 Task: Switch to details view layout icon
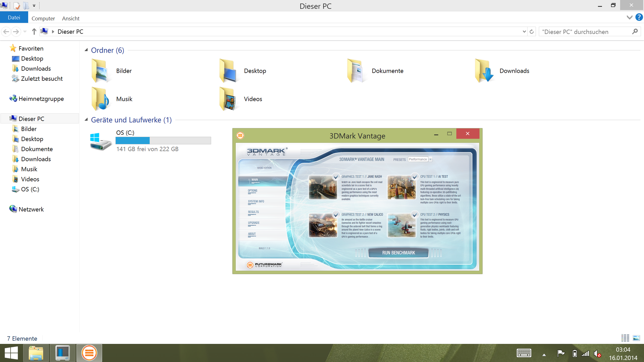(x=625, y=338)
